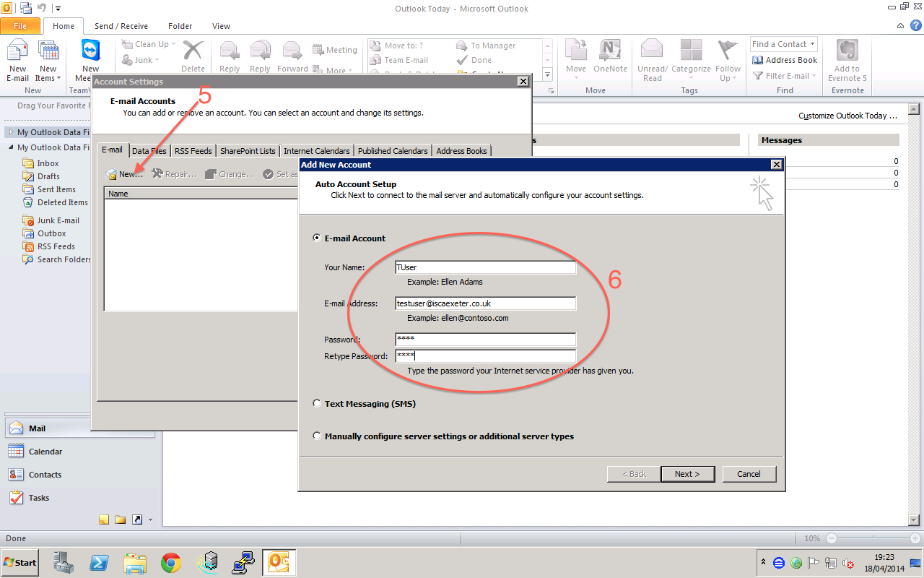Click New... in Account Settings toolbar
Viewport: 924px width, 578px height.
click(x=125, y=174)
